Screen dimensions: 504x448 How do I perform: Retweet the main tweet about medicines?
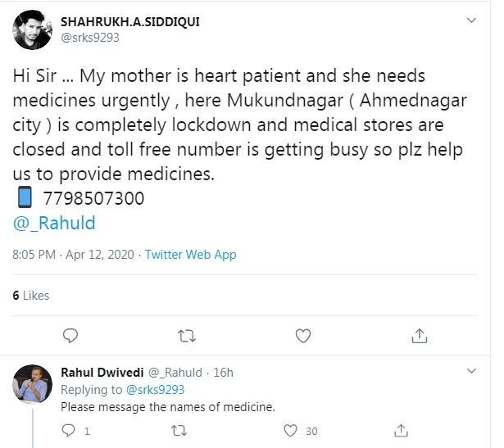pyautogui.click(x=187, y=335)
